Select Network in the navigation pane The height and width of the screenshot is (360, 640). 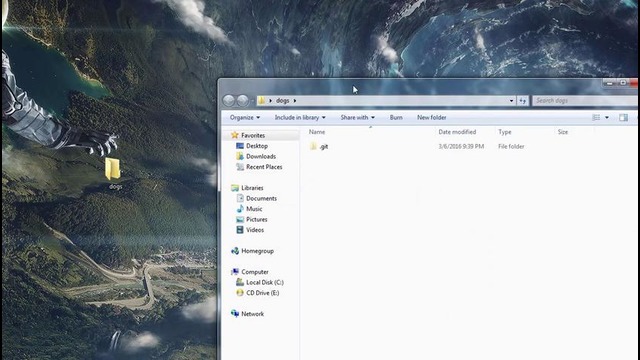[x=252, y=314]
